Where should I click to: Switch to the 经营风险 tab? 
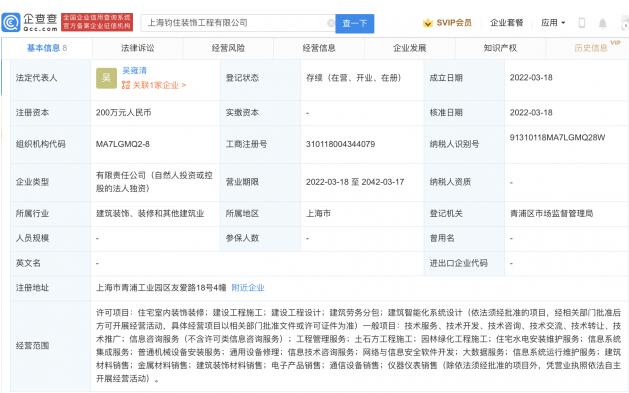(228, 48)
